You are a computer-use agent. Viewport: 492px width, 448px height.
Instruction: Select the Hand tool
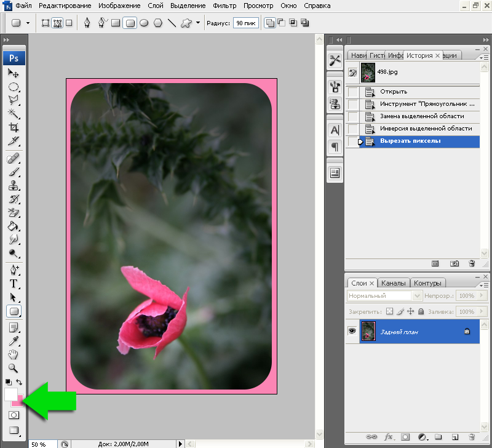coord(14,354)
